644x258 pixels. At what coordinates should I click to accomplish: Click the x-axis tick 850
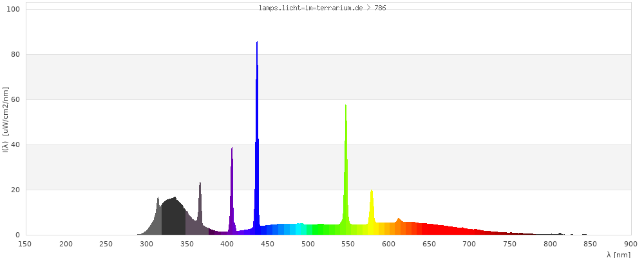coord(590,244)
